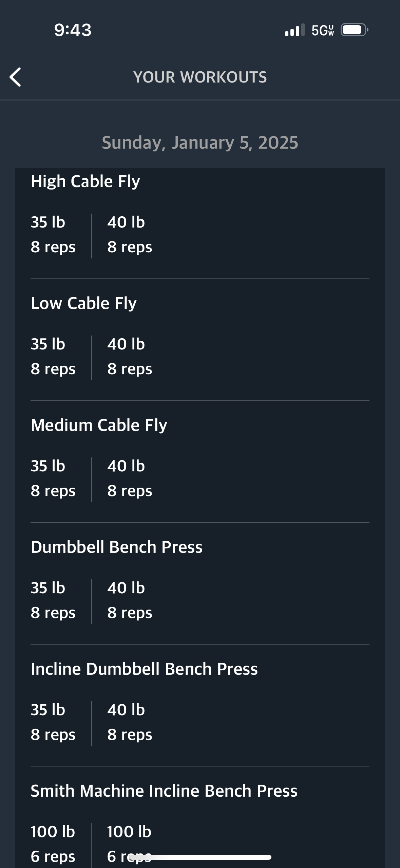
Task: Tap the back arrow icon
Action: tap(15, 77)
